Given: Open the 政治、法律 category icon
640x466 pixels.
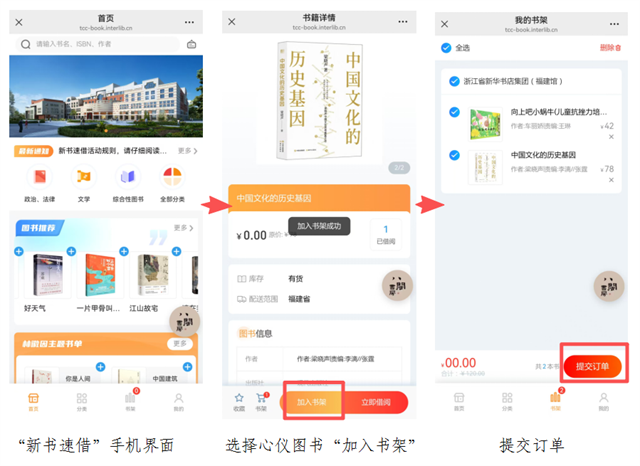Looking at the screenshot, I should 39,177.
